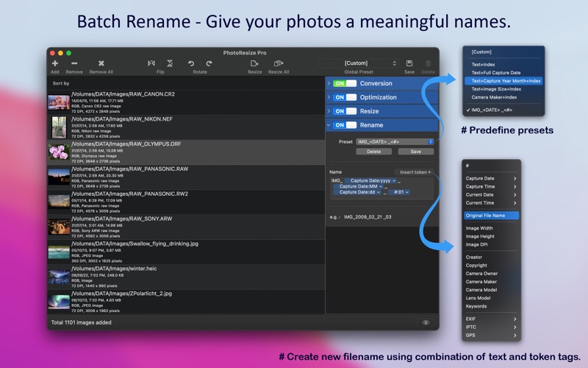Click the Resize All toolbar icon
The image size is (588, 368).
[279, 63]
